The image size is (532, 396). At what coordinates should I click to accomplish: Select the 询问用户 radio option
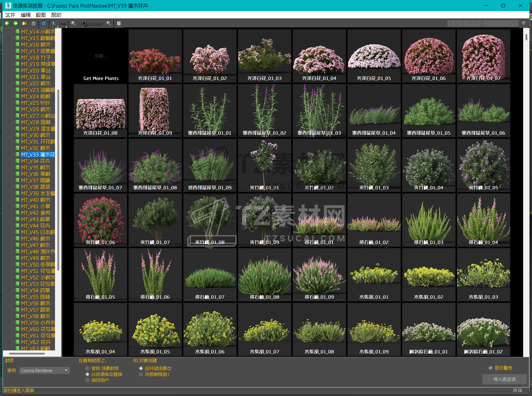pyautogui.click(x=87, y=380)
